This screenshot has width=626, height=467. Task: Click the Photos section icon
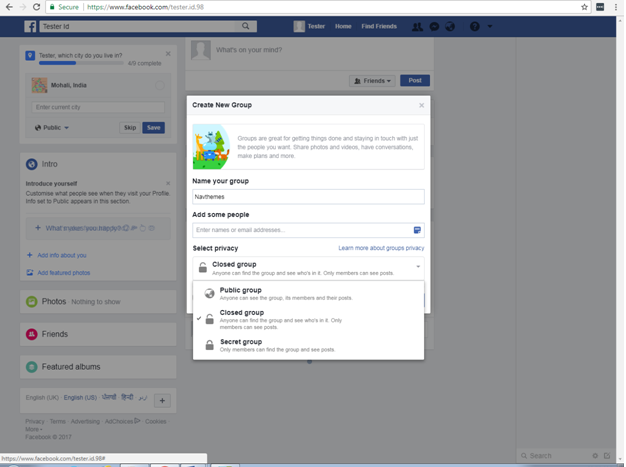32,301
